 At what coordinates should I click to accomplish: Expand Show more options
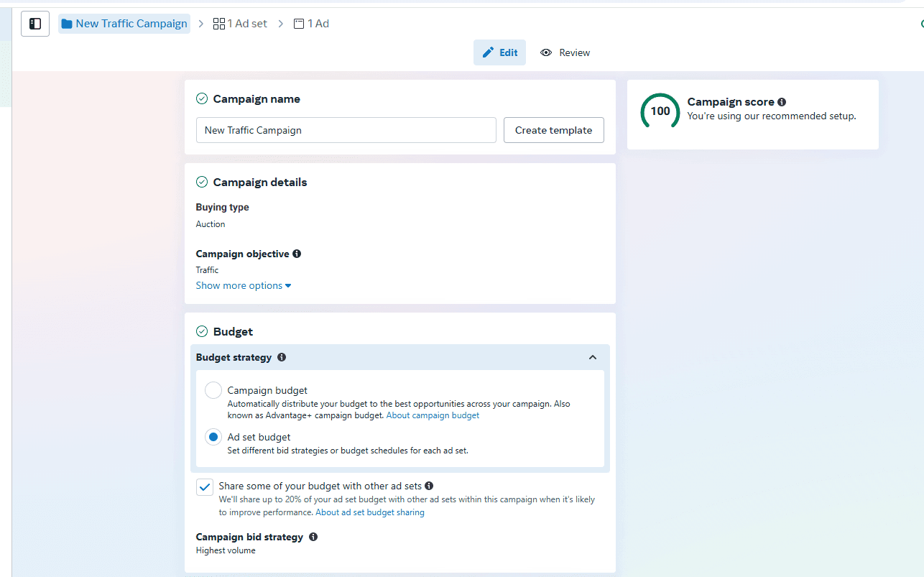pyautogui.click(x=244, y=285)
